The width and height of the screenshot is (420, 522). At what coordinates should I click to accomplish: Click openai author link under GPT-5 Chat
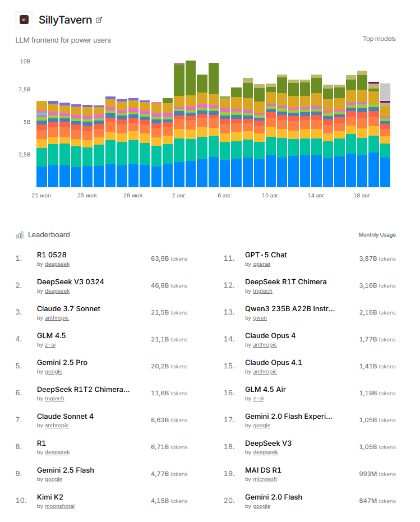pyautogui.click(x=261, y=264)
